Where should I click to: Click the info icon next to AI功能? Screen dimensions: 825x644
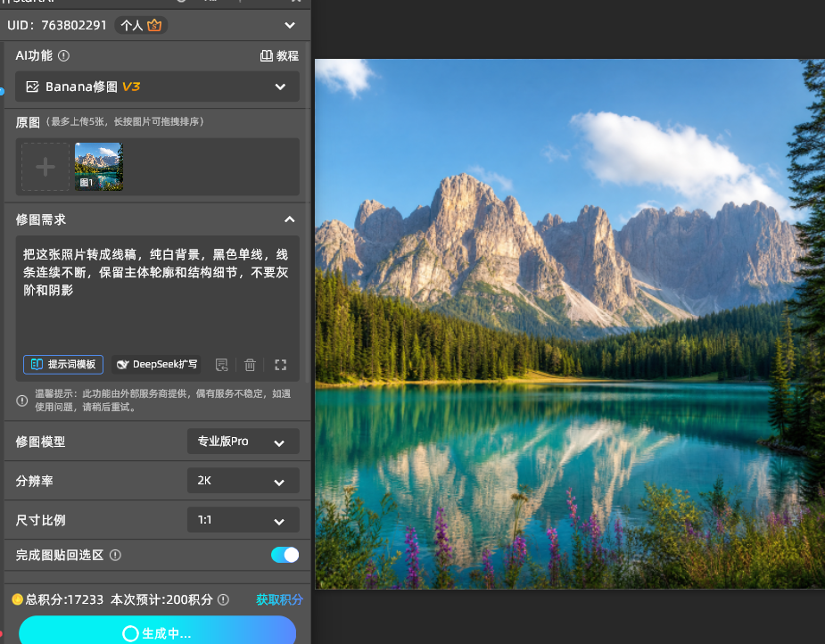tap(63, 56)
